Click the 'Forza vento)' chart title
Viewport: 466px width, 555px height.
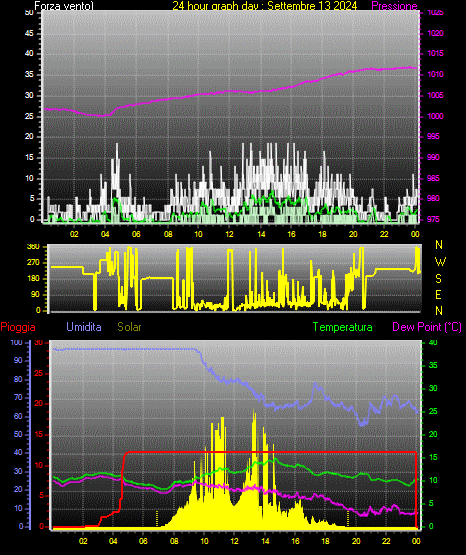(64, 6)
